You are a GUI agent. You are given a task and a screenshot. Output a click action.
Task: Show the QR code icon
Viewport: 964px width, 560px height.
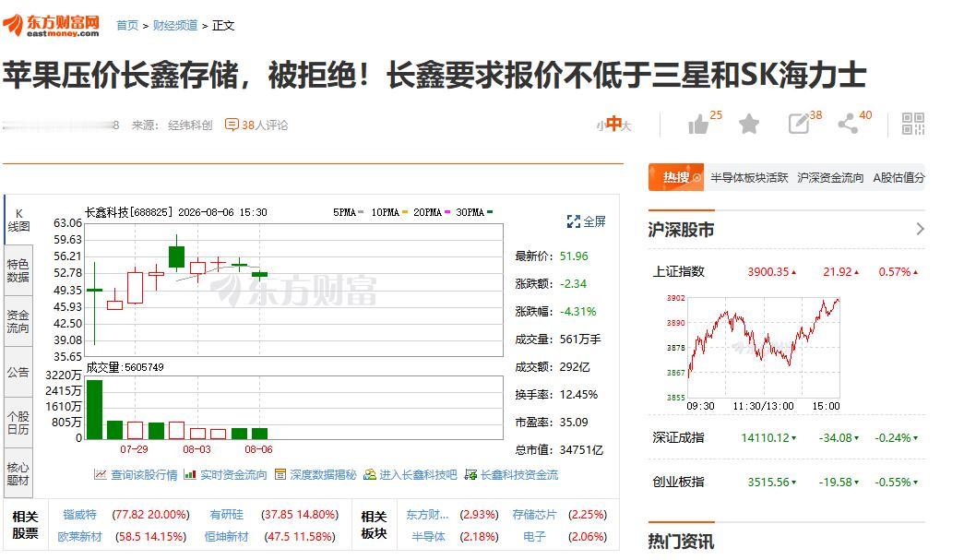click(x=913, y=124)
